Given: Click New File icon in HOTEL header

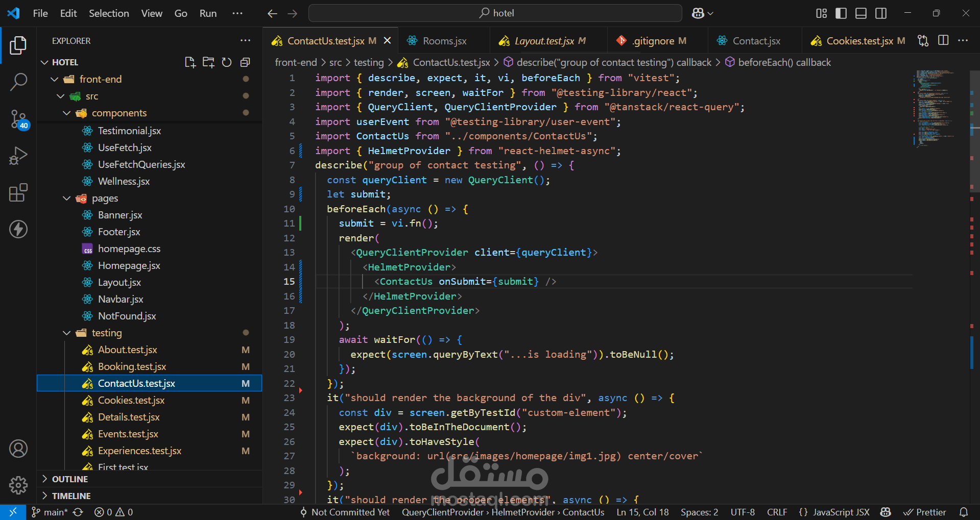Looking at the screenshot, I should (190, 62).
